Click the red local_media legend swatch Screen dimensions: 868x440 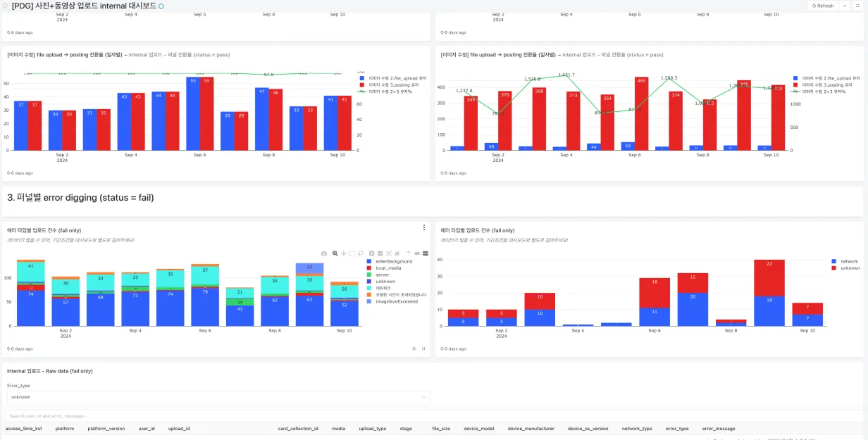[x=369, y=268]
